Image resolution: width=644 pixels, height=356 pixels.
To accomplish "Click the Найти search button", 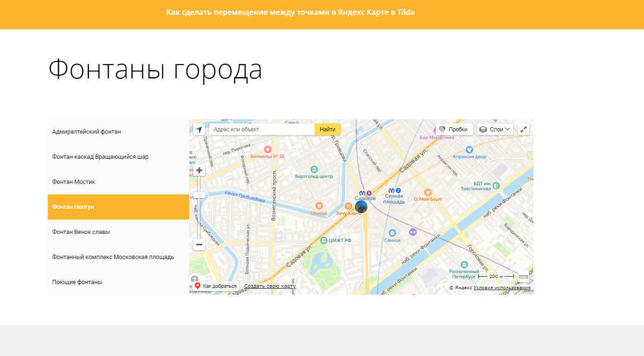I will point(328,129).
